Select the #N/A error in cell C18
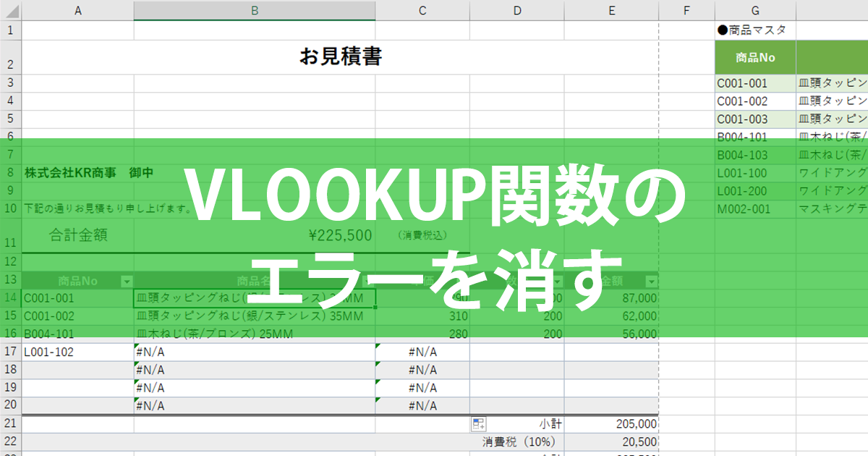Image resolution: width=868 pixels, height=456 pixels. 422,370
